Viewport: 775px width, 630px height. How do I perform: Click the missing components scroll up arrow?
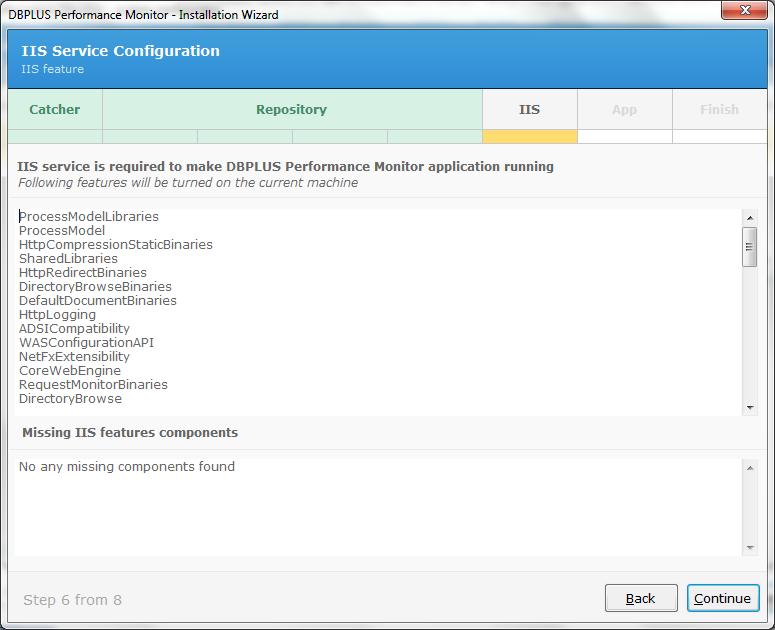coord(750,468)
